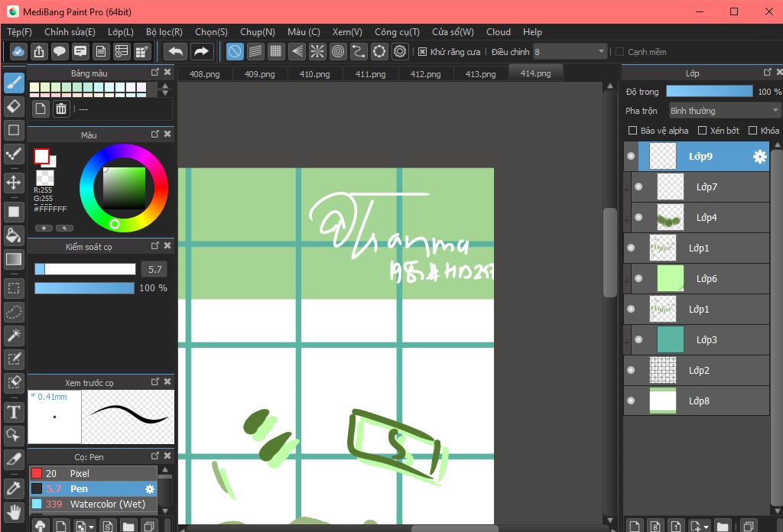
Task: Enable vanishing point snap guide
Action: 297,51
